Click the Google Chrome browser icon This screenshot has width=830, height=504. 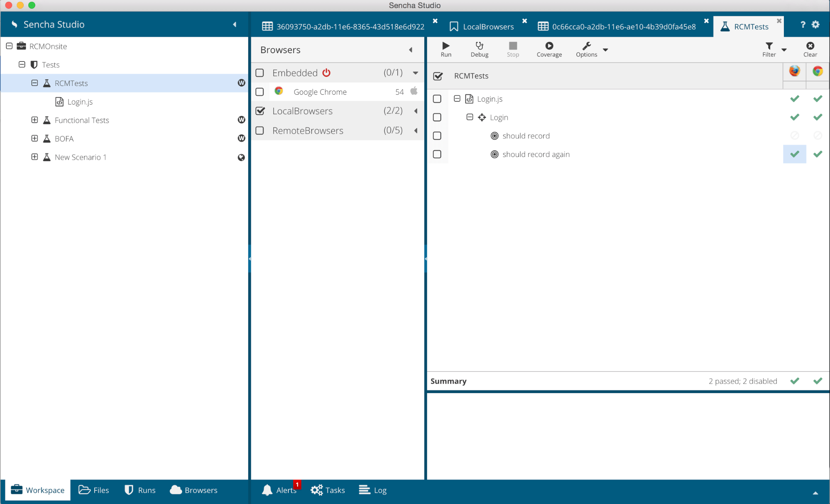pos(279,91)
